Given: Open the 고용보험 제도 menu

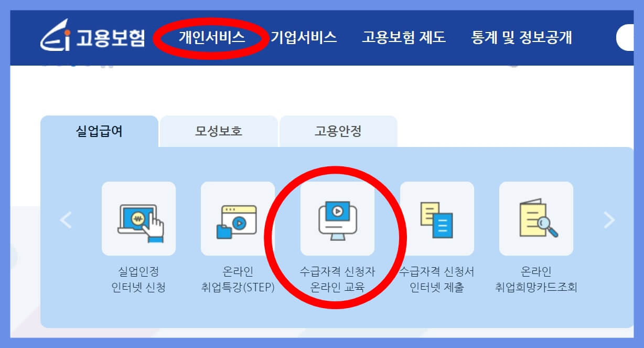Looking at the screenshot, I should [x=404, y=37].
